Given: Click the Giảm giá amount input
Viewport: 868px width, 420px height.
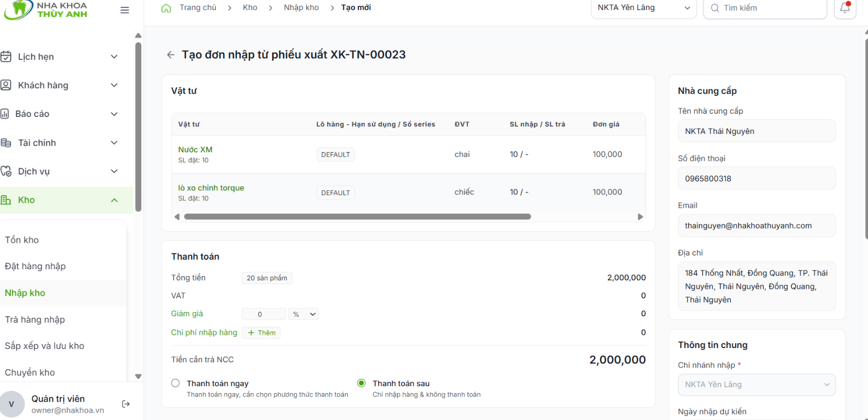Looking at the screenshot, I should coord(264,314).
